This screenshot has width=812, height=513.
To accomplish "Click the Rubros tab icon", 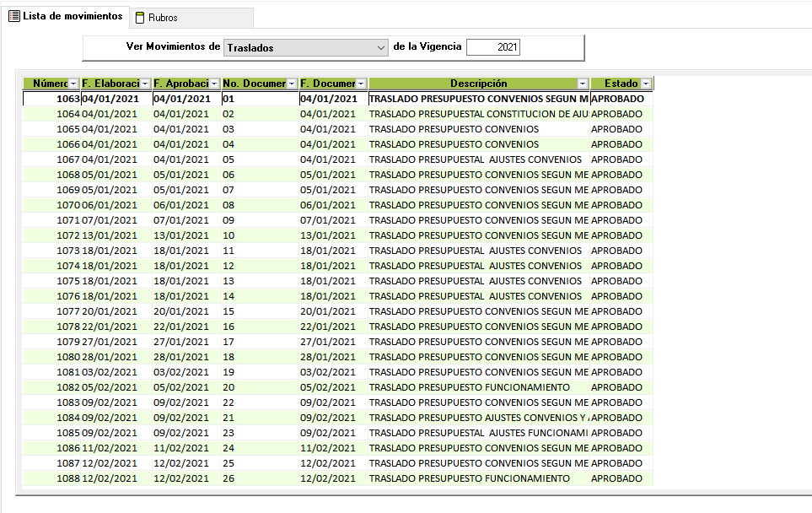I will (140, 18).
